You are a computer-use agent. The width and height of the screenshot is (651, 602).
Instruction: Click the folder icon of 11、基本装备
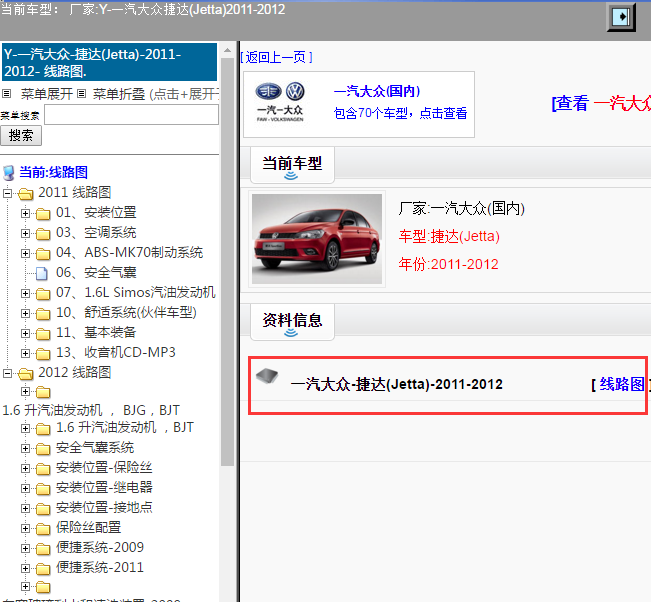tap(43, 333)
